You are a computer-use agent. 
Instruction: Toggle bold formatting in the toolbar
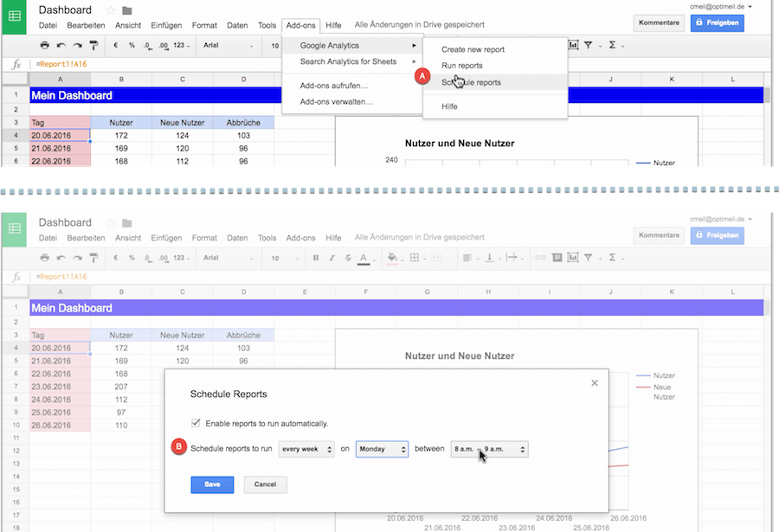pos(317,258)
